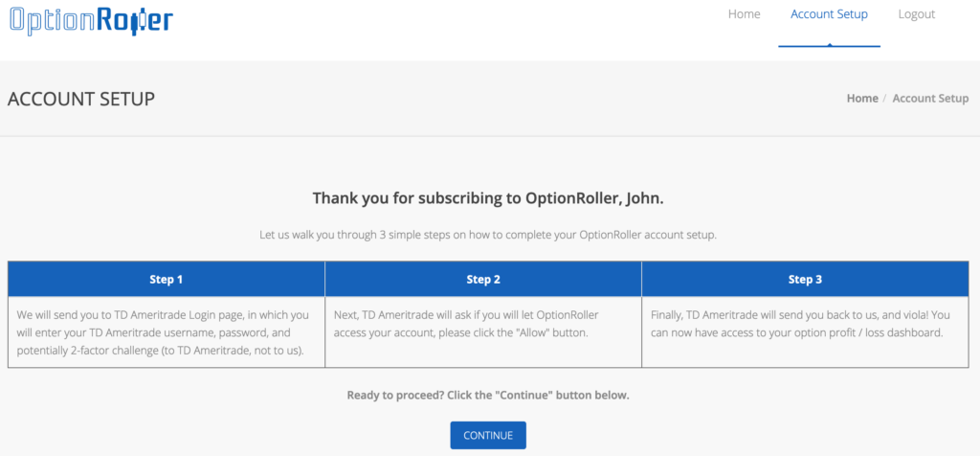Click the "3 simple steps" subtitle line
The image size is (980, 456).
coord(488,236)
